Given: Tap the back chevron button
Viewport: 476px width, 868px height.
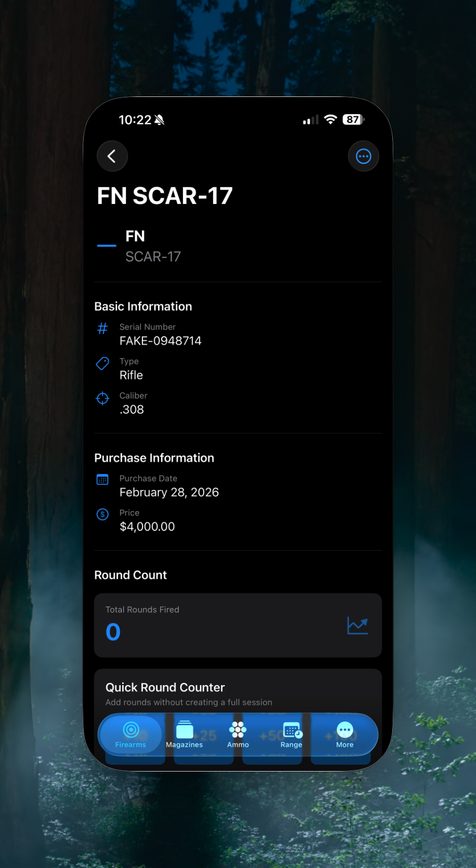Looking at the screenshot, I should pos(112,156).
